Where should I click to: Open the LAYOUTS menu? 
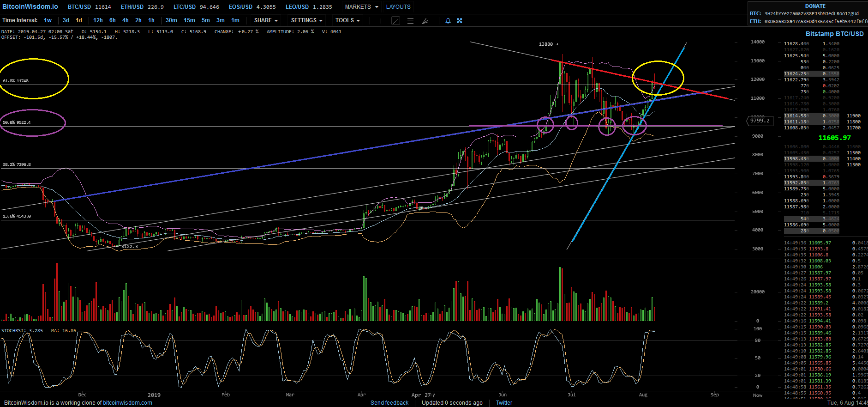tap(398, 7)
